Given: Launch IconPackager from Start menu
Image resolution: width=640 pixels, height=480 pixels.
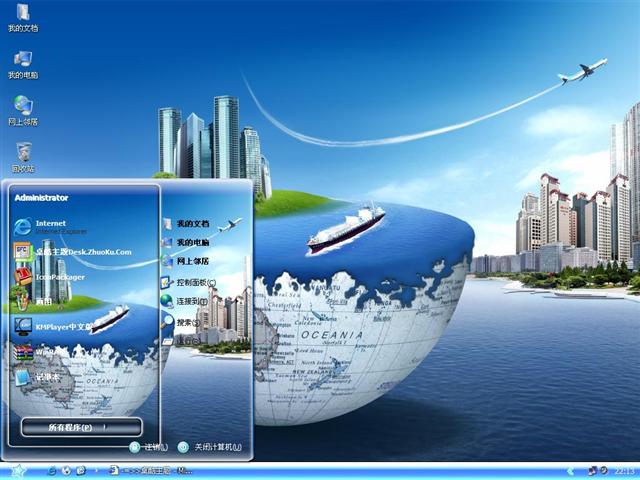Looking at the screenshot, I should 50,277.
